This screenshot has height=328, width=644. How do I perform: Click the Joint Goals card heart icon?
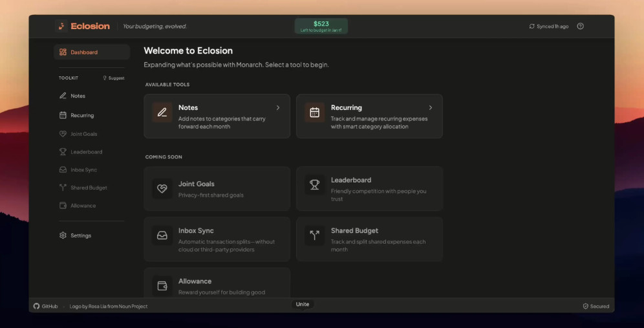162,188
